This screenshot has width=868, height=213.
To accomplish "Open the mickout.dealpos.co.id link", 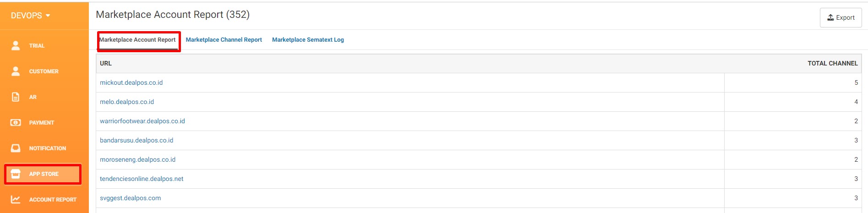I will (131, 82).
